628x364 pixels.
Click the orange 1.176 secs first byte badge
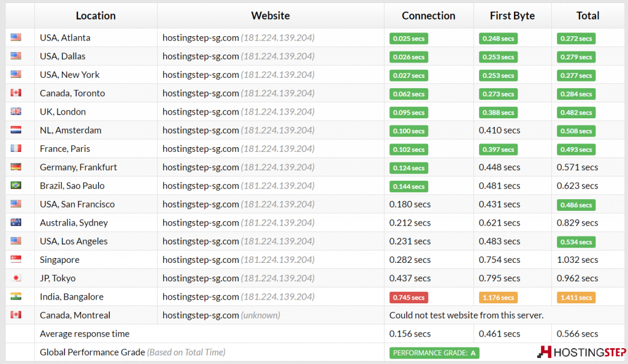pyautogui.click(x=498, y=298)
